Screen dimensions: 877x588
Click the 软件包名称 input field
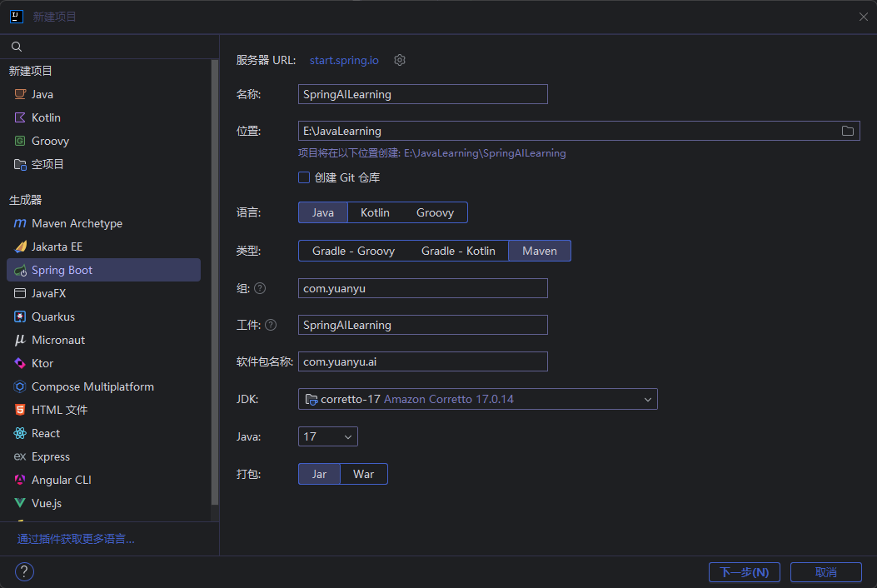422,361
